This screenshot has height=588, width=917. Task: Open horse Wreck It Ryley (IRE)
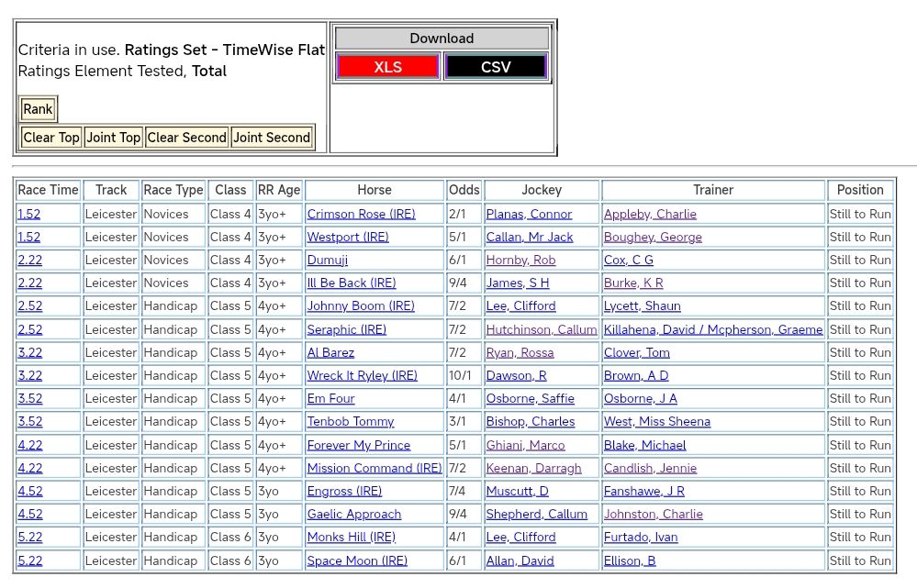pos(362,375)
